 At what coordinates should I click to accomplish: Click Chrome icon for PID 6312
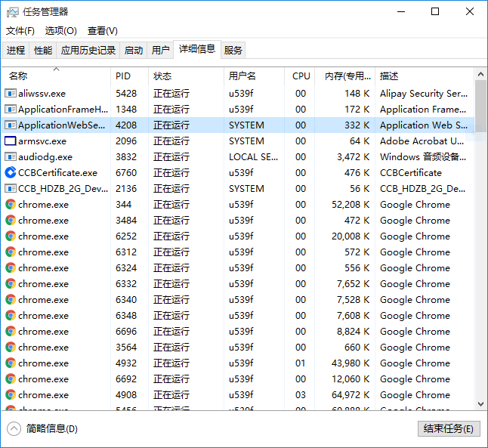click(x=11, y=252)
